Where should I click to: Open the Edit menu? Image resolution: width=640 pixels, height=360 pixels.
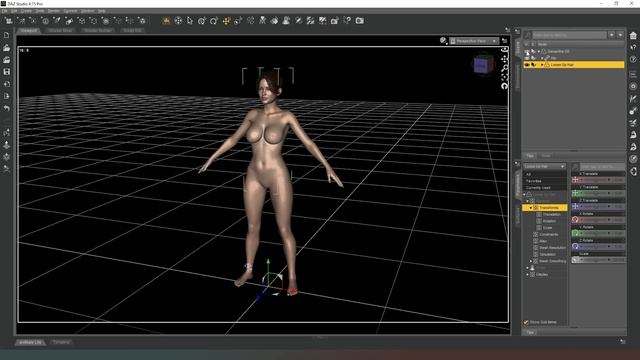coord(14,11)
